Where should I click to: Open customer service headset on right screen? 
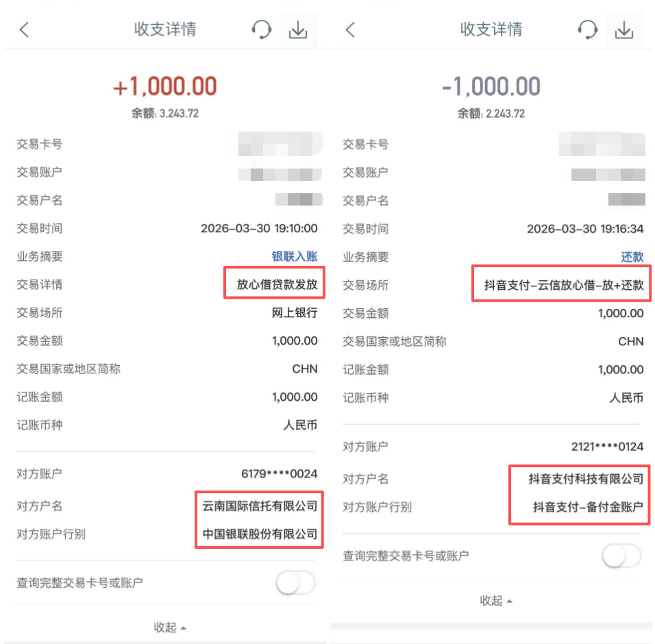(588, 29)
